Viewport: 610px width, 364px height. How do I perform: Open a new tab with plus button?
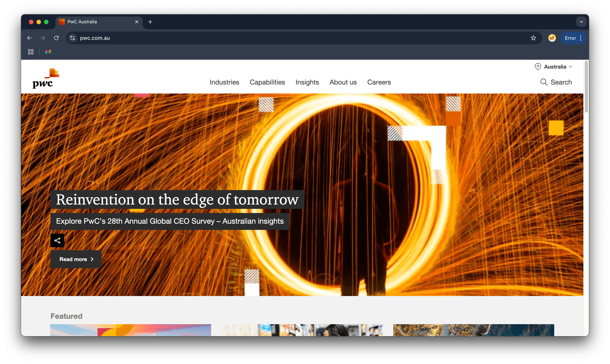point(150,22)
